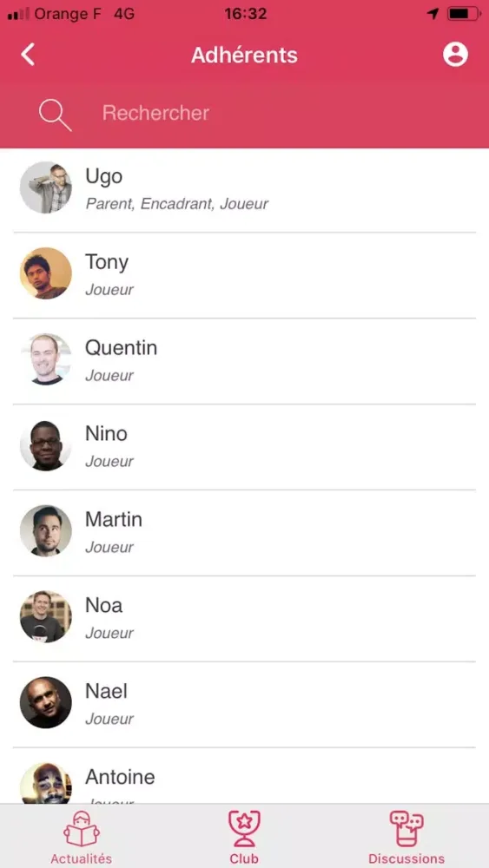489x868 pixels.
Task: Tap Nino's profile picture
Action: click(x=46, y=445)
